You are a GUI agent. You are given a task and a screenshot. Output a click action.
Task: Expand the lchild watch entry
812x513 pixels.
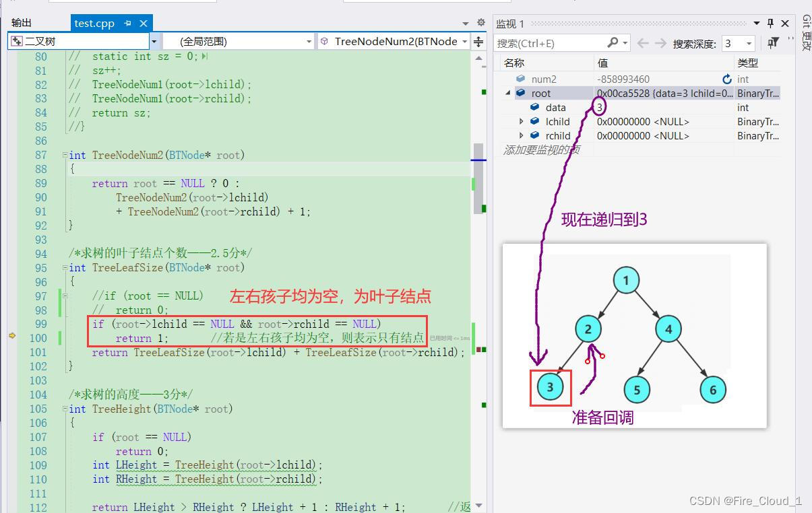[521, 122]
